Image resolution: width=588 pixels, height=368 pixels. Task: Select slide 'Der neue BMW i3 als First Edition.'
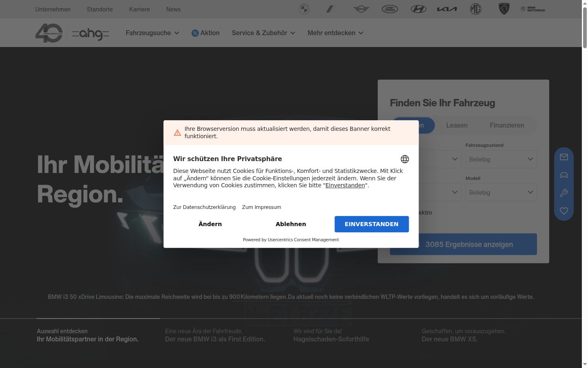click(215, 335)
